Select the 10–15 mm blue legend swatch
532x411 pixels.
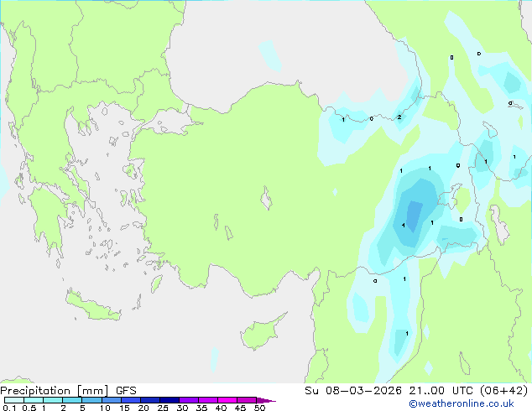pos(111,400)
